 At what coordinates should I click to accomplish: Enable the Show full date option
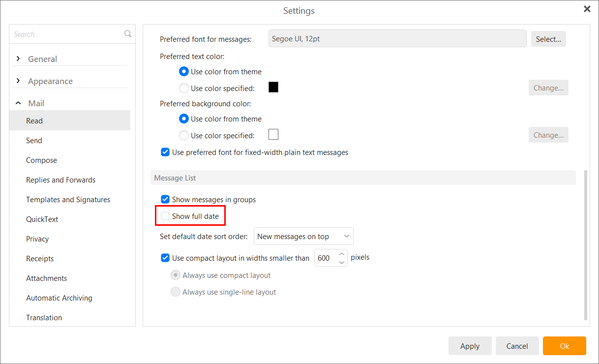[165, 215]
